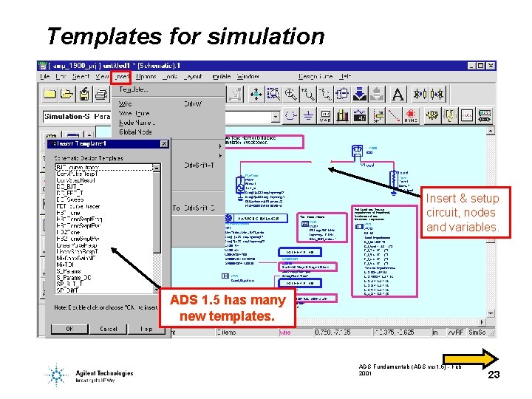
Task: Insert a ground symbol icon
Action: [308, 116]
